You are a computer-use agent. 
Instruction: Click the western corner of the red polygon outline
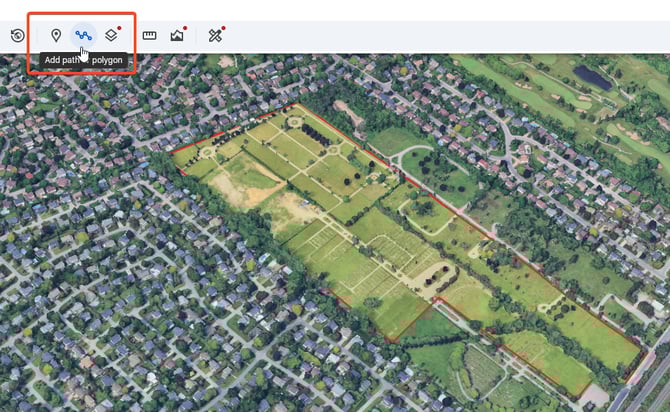pyautogui.click(x=173, y=152)
